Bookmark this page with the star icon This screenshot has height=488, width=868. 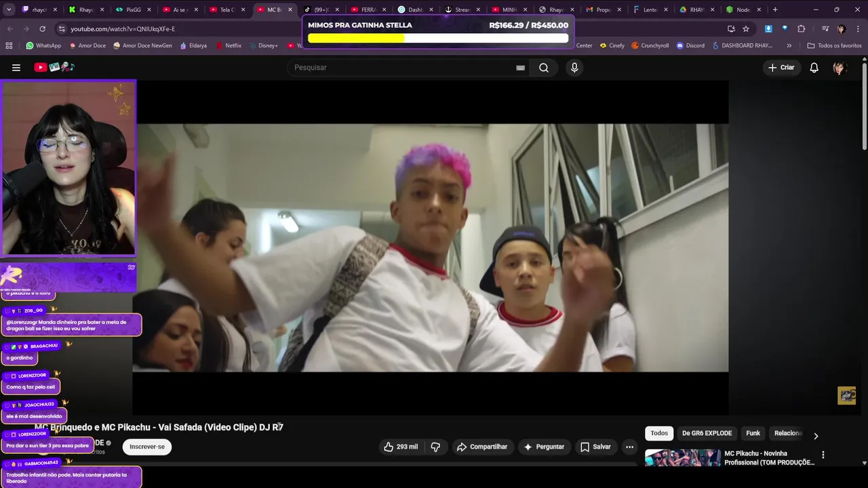[x=746, y=28]
